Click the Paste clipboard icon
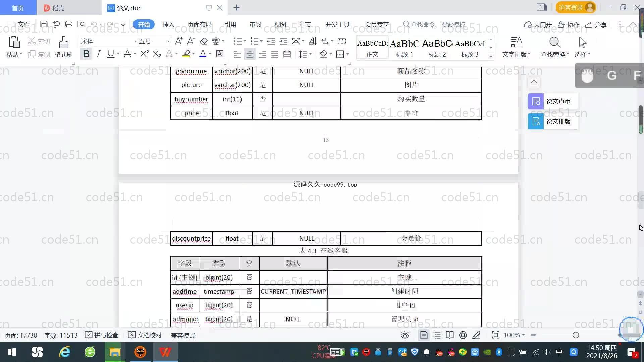 click(14, 43)
